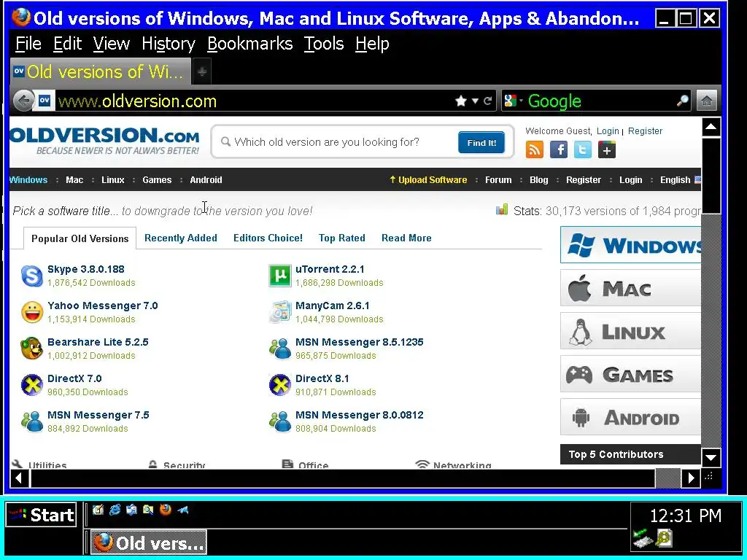Image resolution: width=747 pixels, height=560 pixels.
Task: Open the Bookmarks menu
Action: tap(249, 44)
